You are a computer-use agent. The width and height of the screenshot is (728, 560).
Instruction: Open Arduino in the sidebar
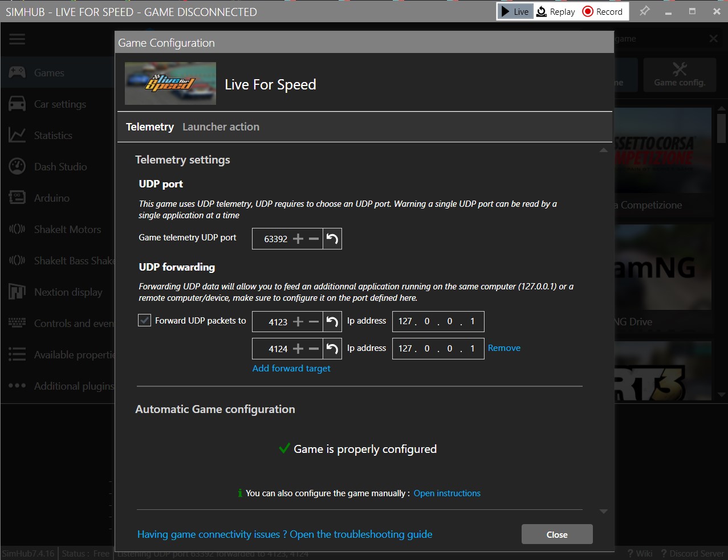click(x=58, y=198)
